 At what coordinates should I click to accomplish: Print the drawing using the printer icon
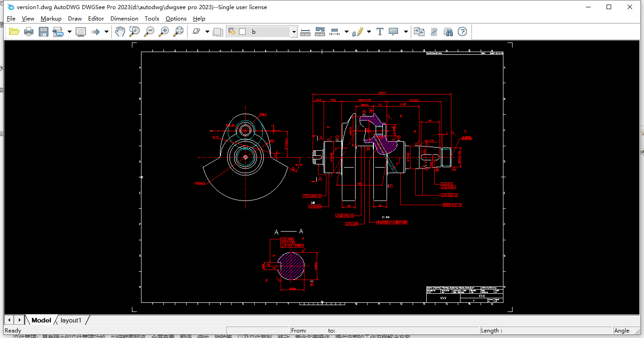pos(29,32)
